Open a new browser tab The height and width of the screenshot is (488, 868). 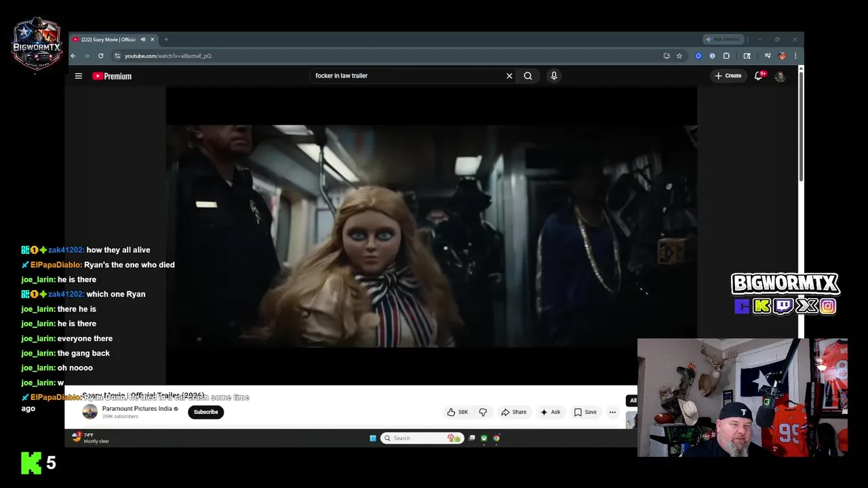click(166, 39)
